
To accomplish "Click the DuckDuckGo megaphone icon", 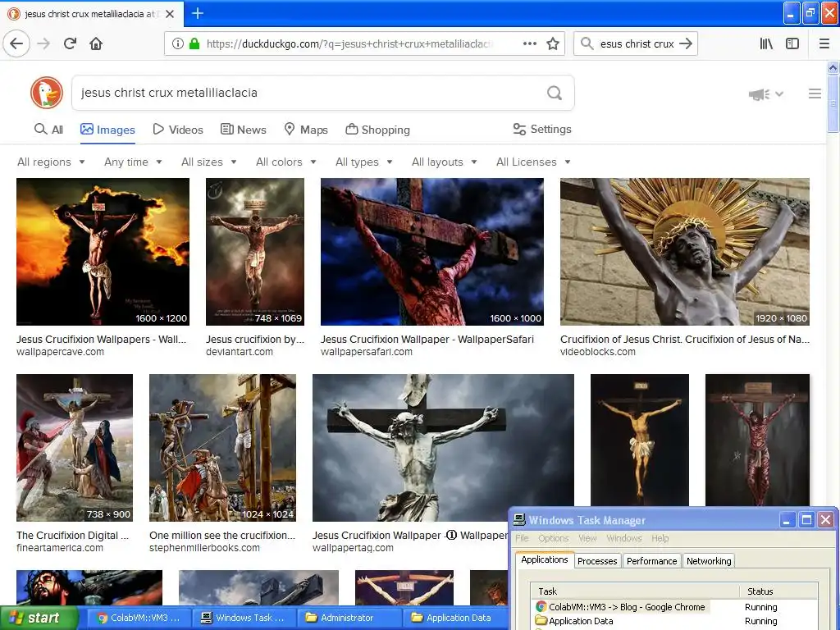I will pos(759,94).
